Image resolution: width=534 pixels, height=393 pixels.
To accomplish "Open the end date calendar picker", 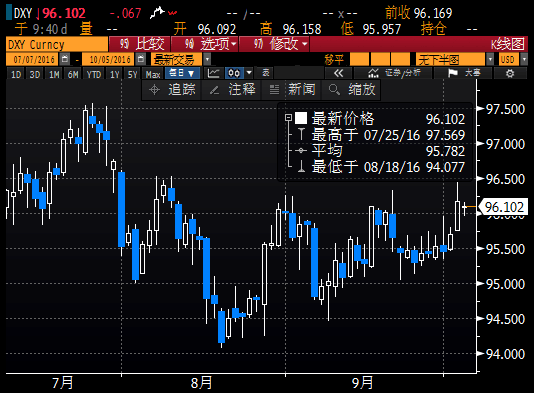I will pos(140,59).
